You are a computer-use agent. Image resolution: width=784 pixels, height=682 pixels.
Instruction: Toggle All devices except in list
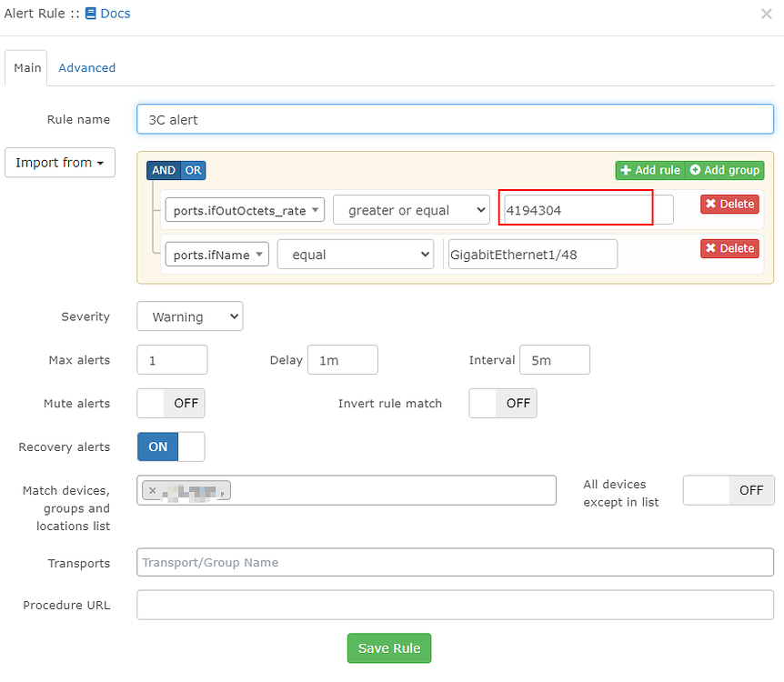728,490
